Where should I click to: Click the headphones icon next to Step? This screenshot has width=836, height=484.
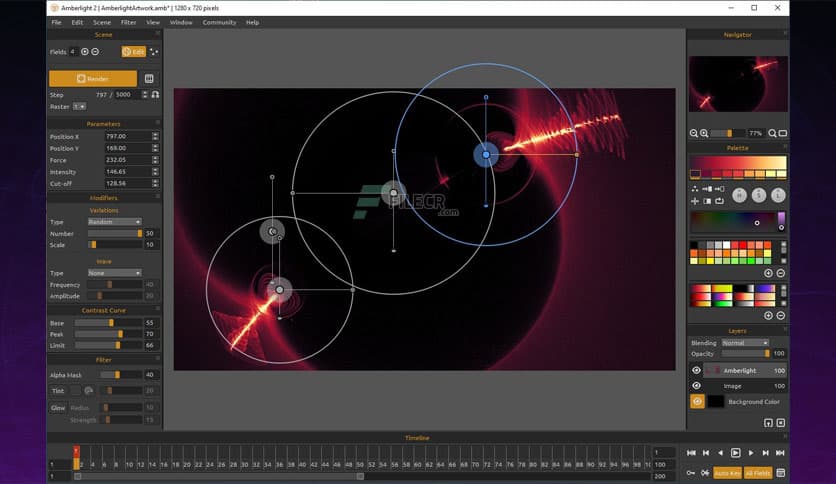click(155, 94)
